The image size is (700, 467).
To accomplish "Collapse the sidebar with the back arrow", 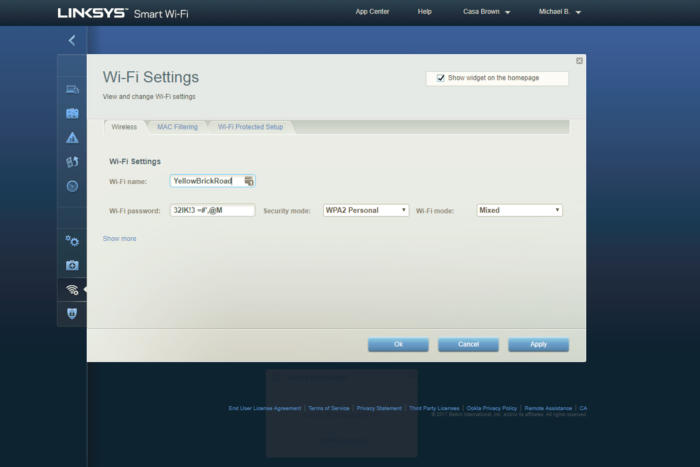I will click(72, 40).
